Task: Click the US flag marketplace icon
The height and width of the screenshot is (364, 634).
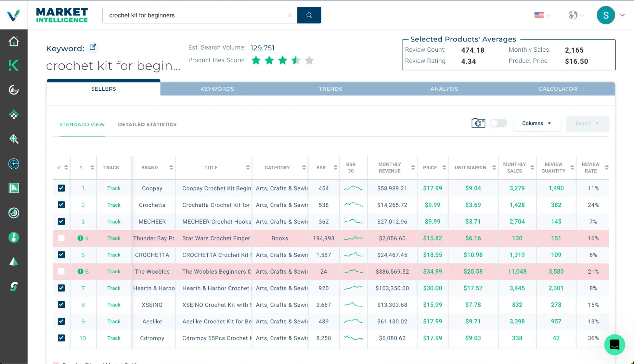Action: pyautogui.click(x=539, y=15)
